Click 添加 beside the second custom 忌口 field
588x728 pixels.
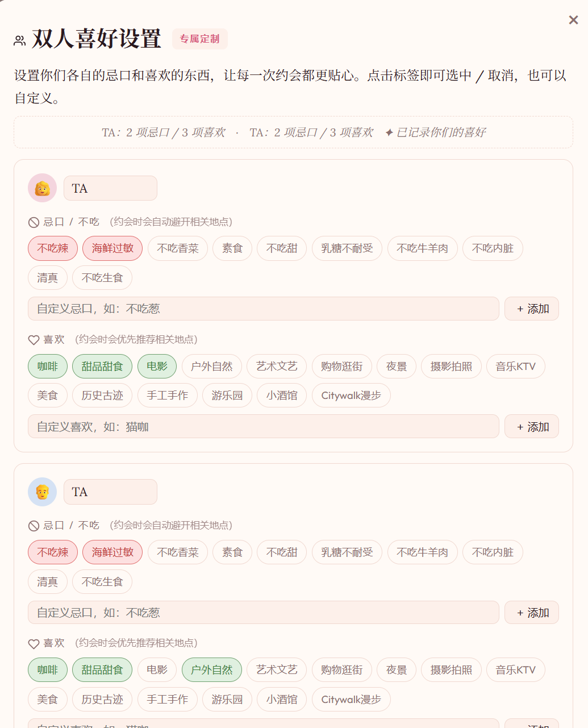[x=532, y=613]
